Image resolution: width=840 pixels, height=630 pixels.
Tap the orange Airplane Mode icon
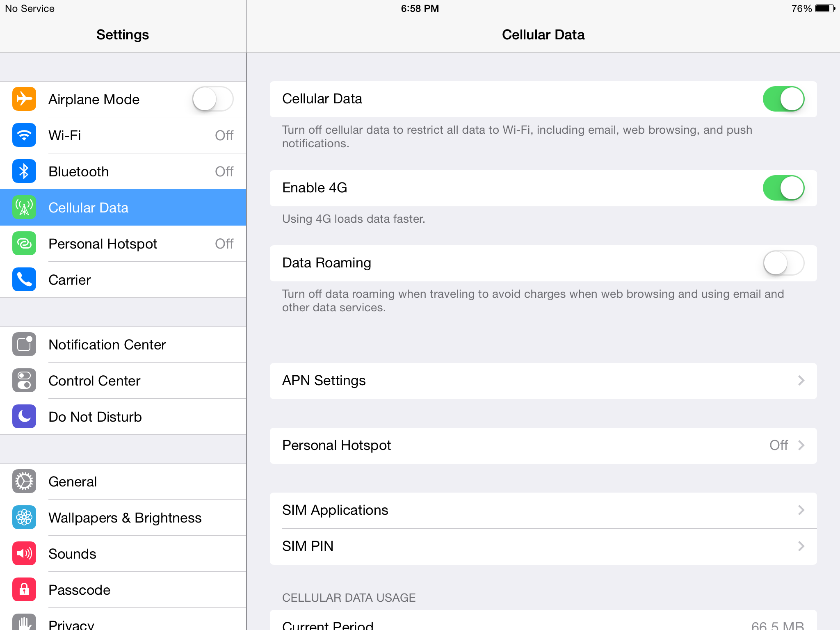(x=24, y=99)
